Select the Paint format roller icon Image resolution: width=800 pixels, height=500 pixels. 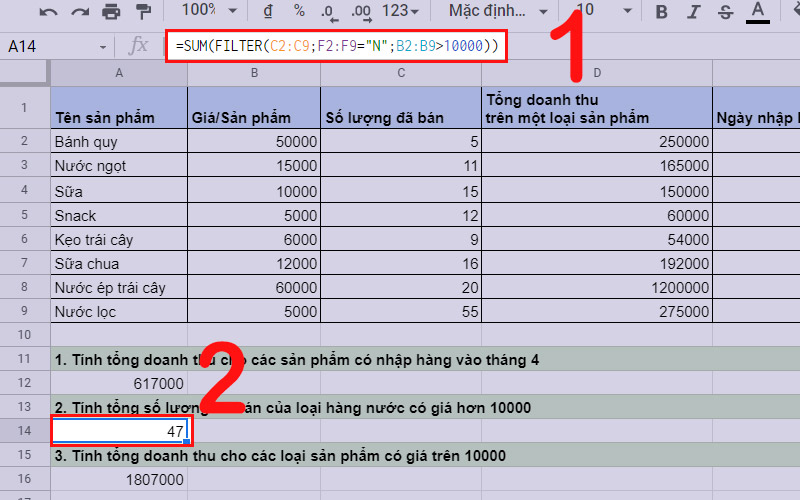(143, 12)
